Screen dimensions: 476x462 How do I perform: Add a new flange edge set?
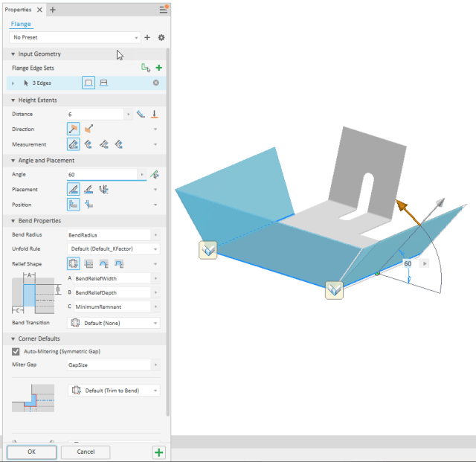tap(158, 68)
